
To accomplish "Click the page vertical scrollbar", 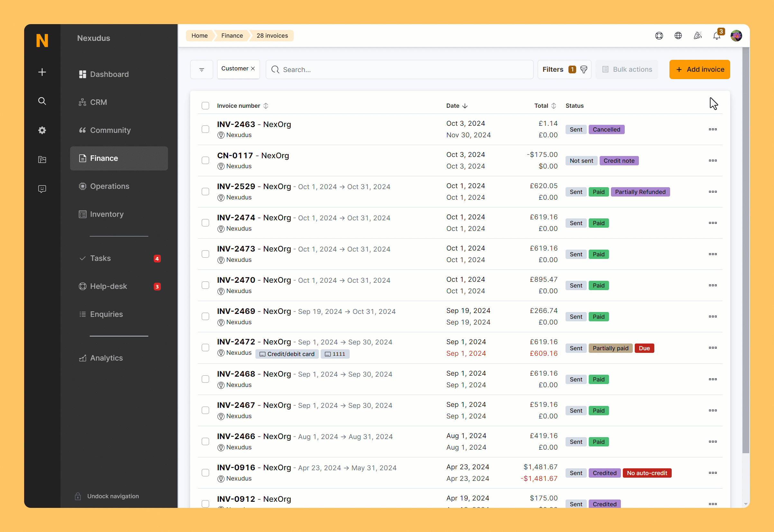I will pyautogui.click(x=746, y=250).
